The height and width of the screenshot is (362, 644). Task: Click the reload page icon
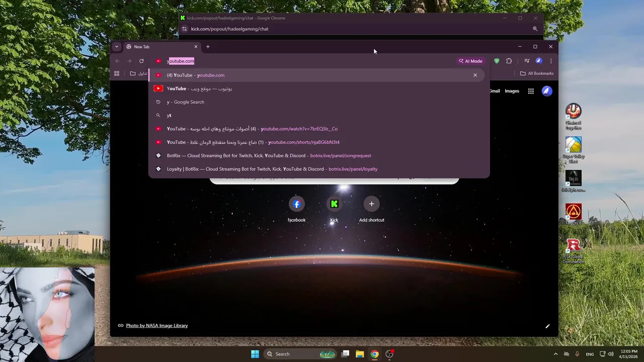click(141, 61)
